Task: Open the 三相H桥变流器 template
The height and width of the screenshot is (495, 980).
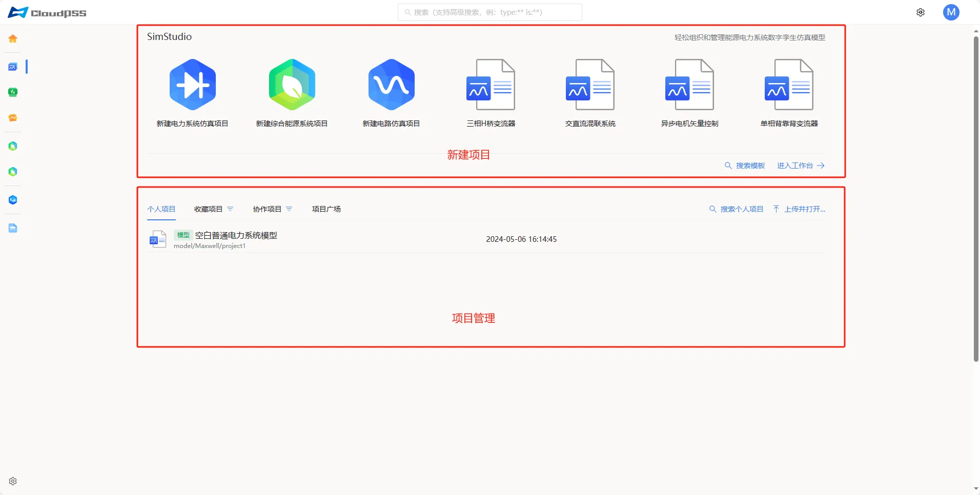Action: (491, 85)
